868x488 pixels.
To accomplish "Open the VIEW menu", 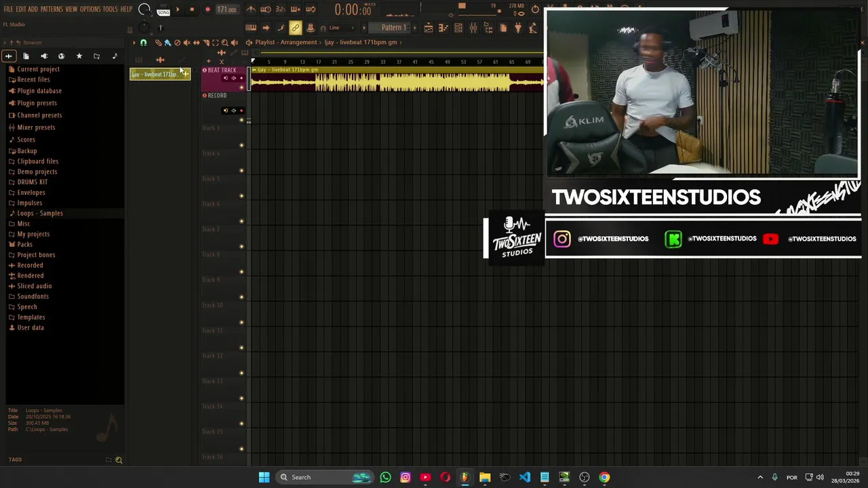I will coord(71,9).
